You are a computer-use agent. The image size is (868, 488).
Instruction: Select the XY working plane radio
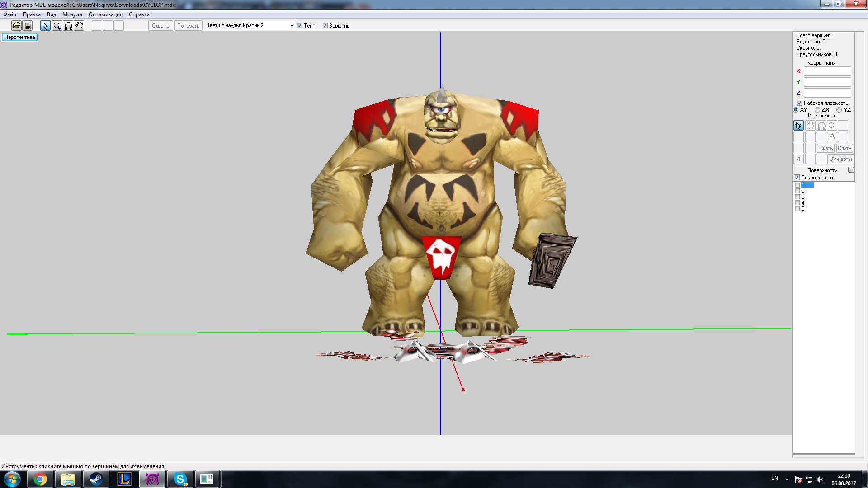click(796, 110)
